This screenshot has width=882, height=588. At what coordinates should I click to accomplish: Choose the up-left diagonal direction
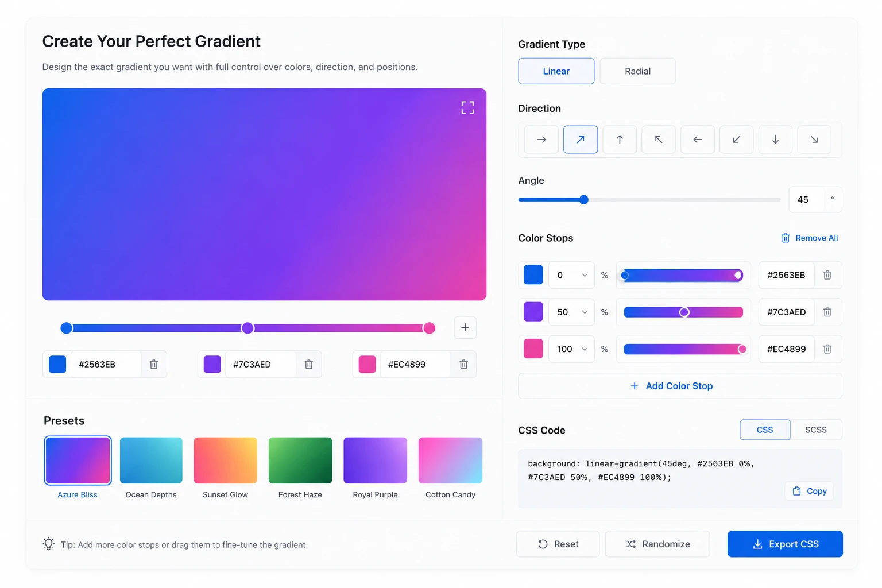click(x=659, y=140)
